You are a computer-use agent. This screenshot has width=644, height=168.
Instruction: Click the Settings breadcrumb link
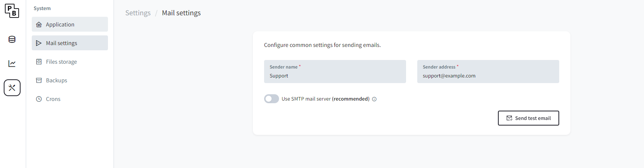click(x=138, y=13)
